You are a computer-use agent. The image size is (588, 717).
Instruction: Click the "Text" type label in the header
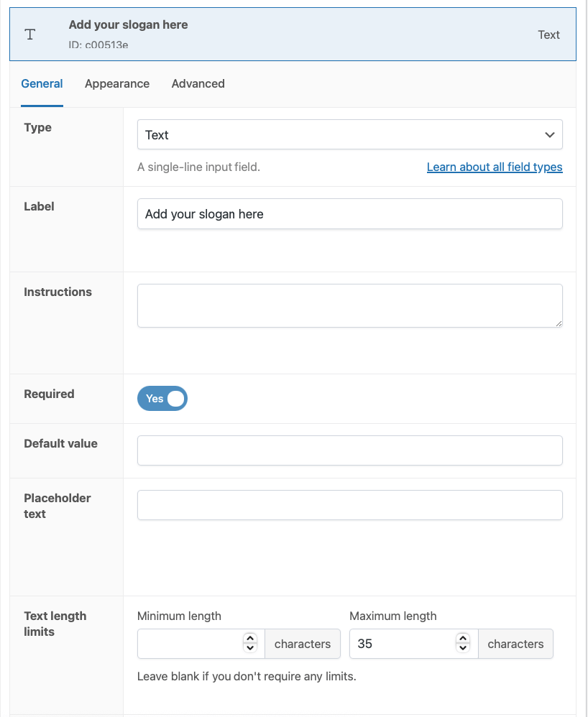pyautogui.click(x=548, y=34)
